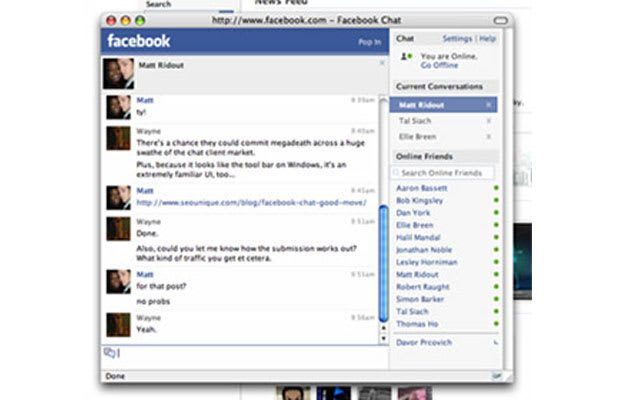This screenshot has width=620, height=400.
Task: Click the blue chat scrollbar thumb
Action: (384, 264)
